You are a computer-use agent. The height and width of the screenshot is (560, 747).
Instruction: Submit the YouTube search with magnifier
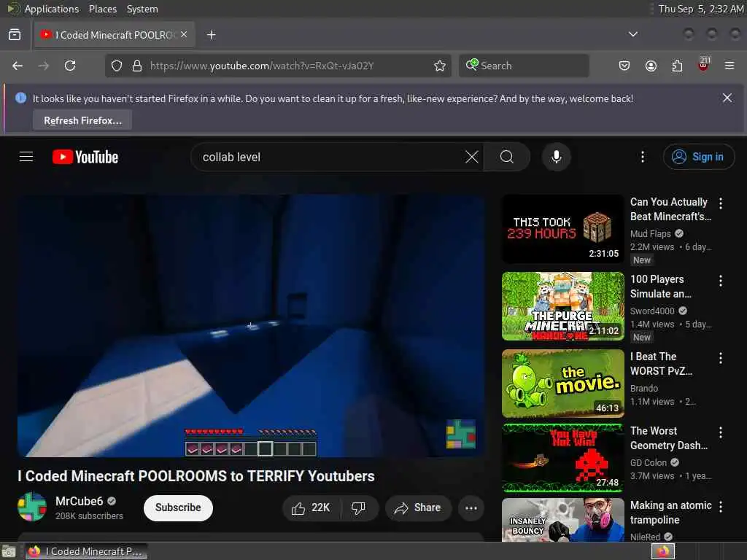507,157
